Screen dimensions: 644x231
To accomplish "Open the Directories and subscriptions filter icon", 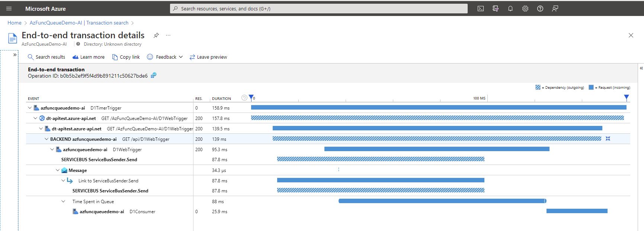I will pyautogui.click(x=496, y=9).
